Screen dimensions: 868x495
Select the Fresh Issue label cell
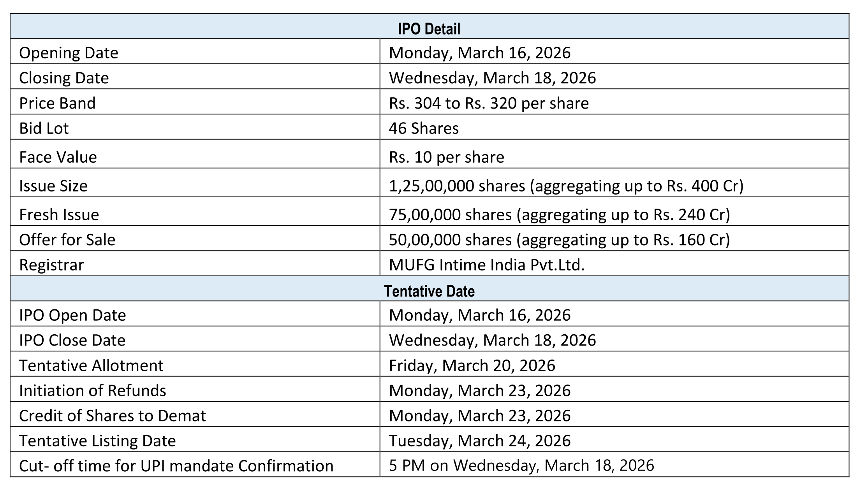pos(59,214)
